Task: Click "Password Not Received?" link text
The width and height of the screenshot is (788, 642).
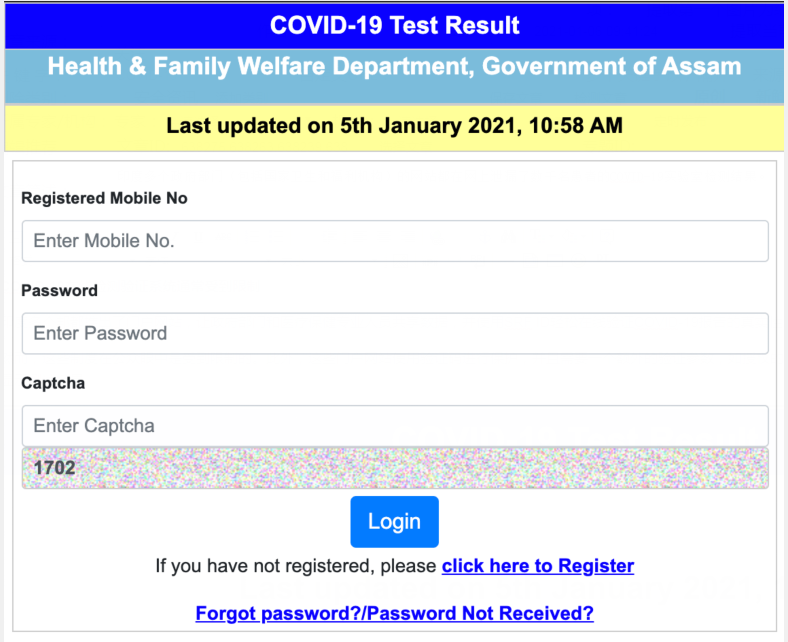Action: 480,613
